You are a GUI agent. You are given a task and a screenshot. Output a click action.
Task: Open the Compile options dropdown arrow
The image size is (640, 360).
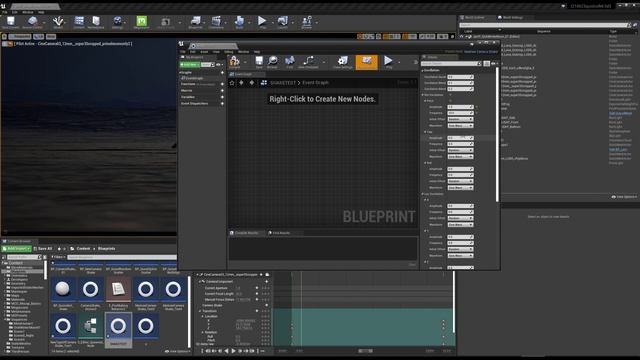coord(245,62)
